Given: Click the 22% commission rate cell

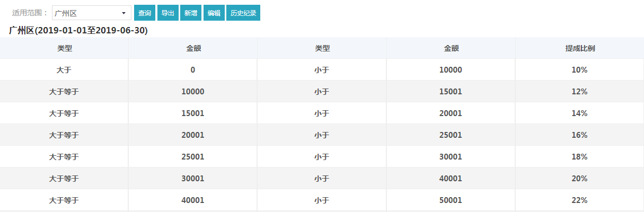Looking at the screenshot, I should coord(580,200).
